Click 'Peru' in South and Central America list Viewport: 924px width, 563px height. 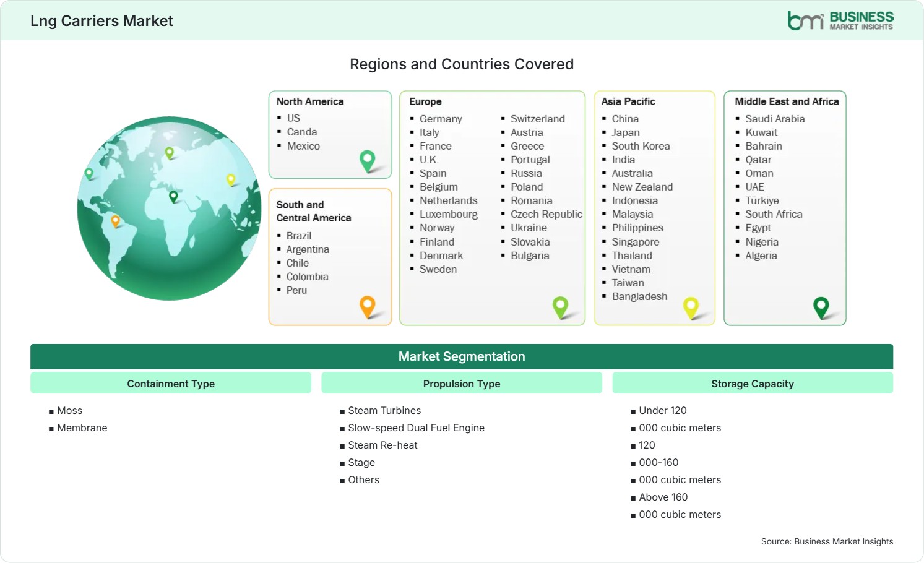(296, 290)
